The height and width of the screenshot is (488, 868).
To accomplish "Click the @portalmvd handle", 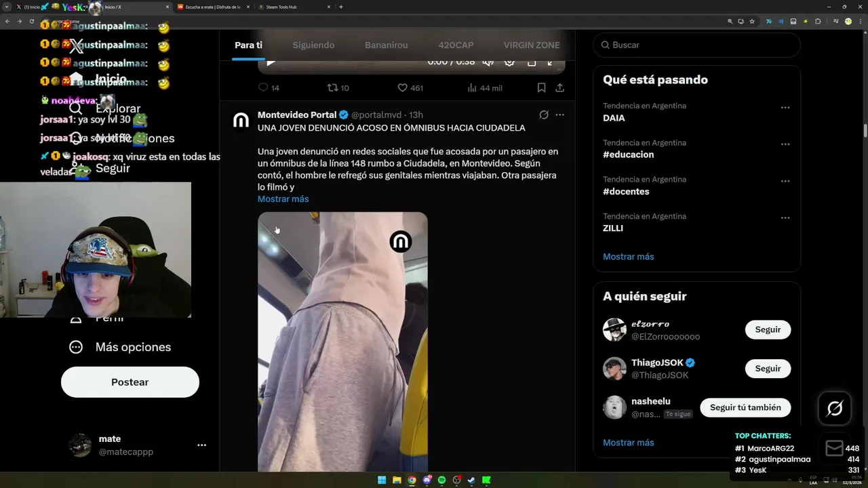I will (376, 115).
